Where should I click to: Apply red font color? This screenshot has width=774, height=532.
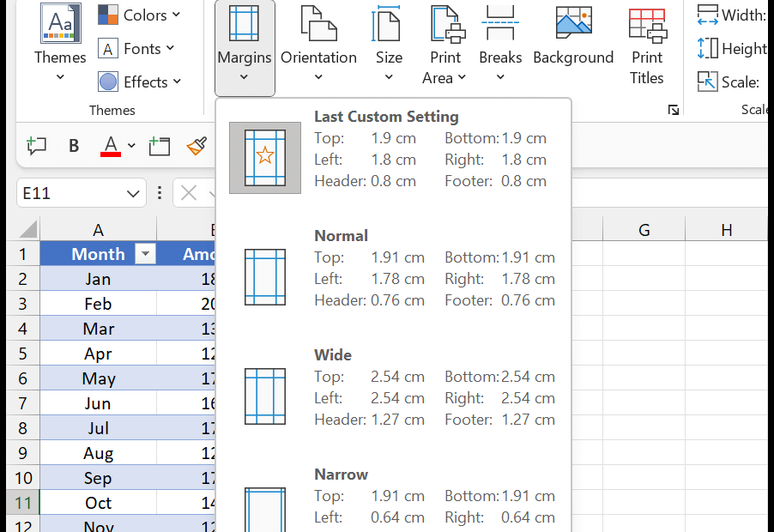[111, 146]
